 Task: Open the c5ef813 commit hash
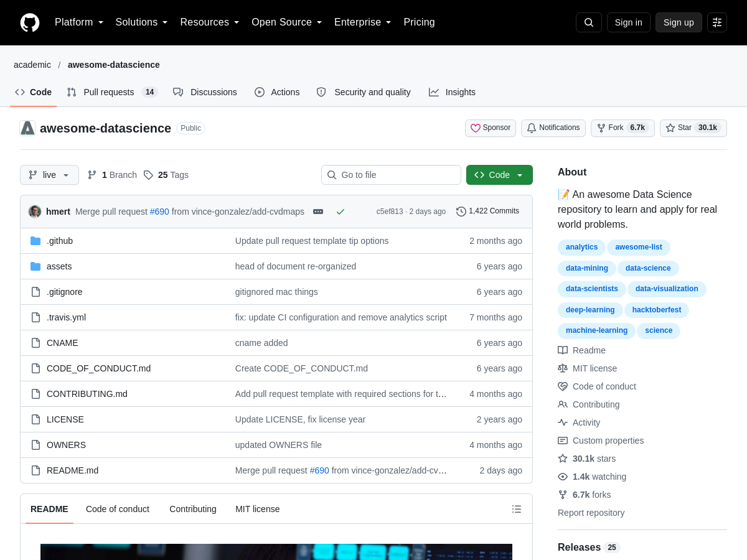(390, 212)
